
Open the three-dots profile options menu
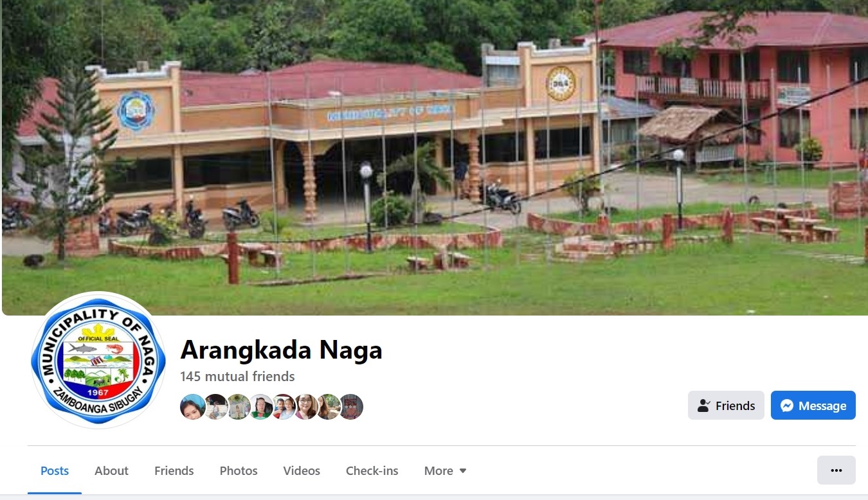[836, 470]
